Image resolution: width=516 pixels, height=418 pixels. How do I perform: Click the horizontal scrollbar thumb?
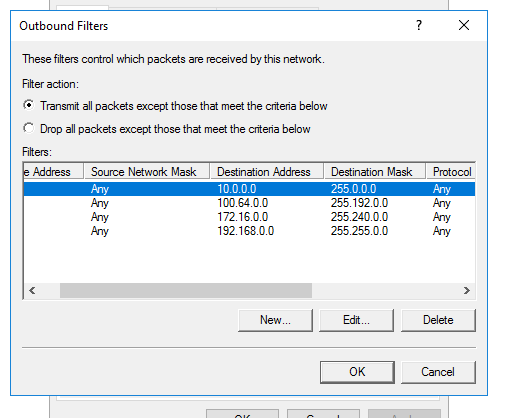[186, 290]
